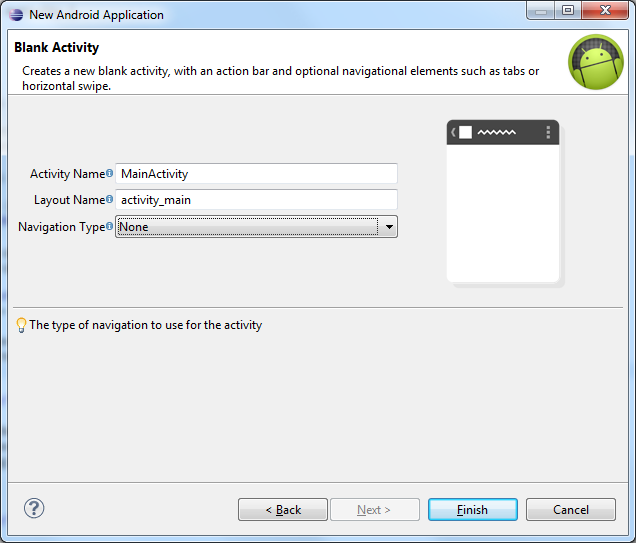Cancel the New Android Application wizard
The width and height of the screenshot is (636, 543).
(571, 510)
